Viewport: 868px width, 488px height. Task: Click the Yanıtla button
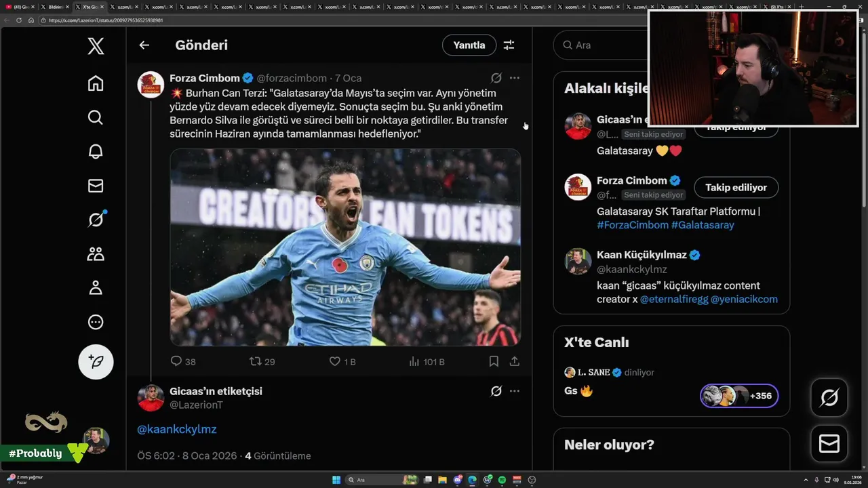[469, 45]
